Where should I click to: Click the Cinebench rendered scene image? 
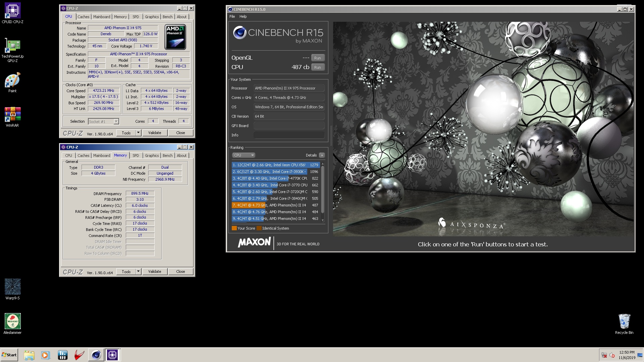pyautogui.click(x=483, y=129)
